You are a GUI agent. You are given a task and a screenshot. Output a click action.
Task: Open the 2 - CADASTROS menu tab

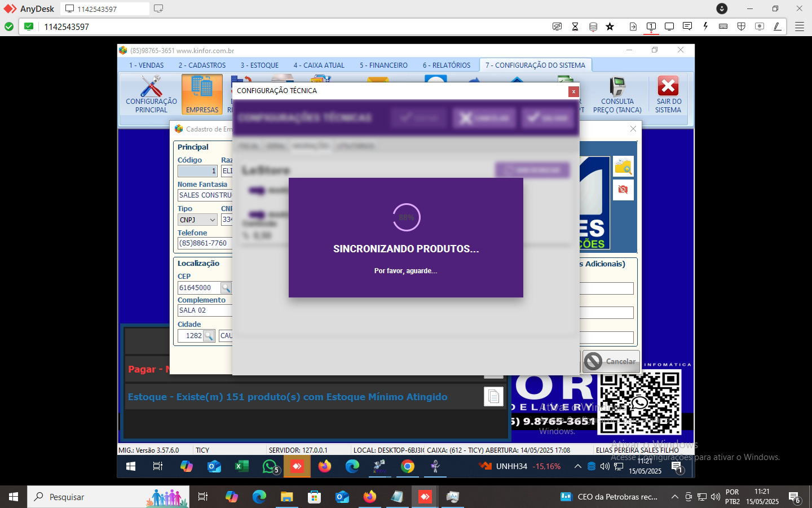202,65
